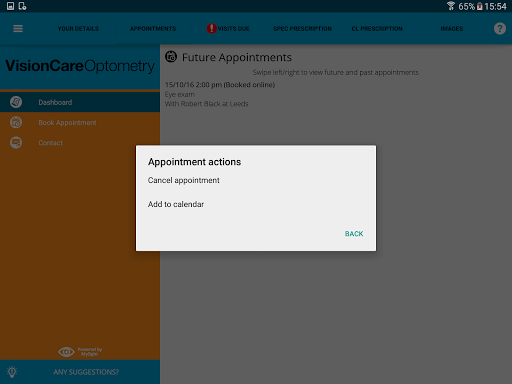Tap the battery status icon
This screenshot has height=384, width=512.
479,6
